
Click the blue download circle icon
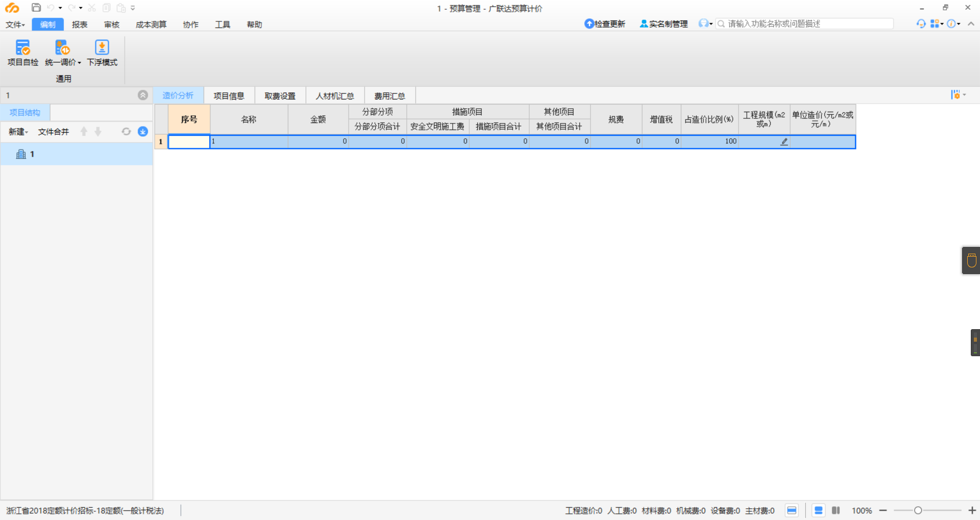pyautogui.click(x=143, y=132)
